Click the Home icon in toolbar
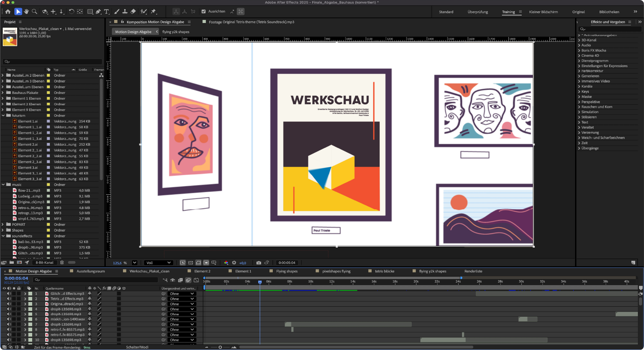Image resolution: width=644 pixels, height=350 pixels. (x=8, y=12)
